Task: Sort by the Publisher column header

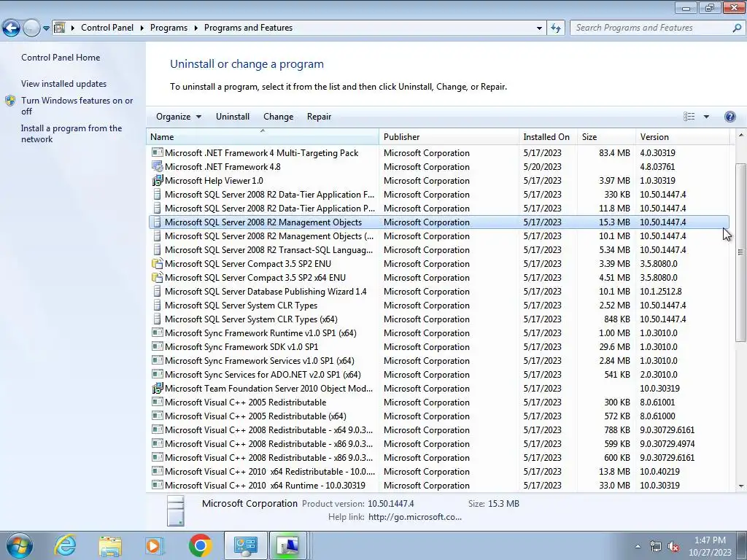Action: click(x=449, y=136)
